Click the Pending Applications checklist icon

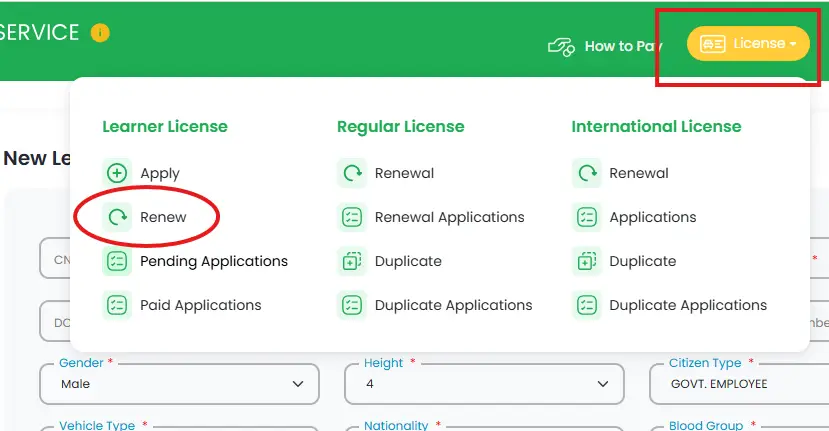117,261
